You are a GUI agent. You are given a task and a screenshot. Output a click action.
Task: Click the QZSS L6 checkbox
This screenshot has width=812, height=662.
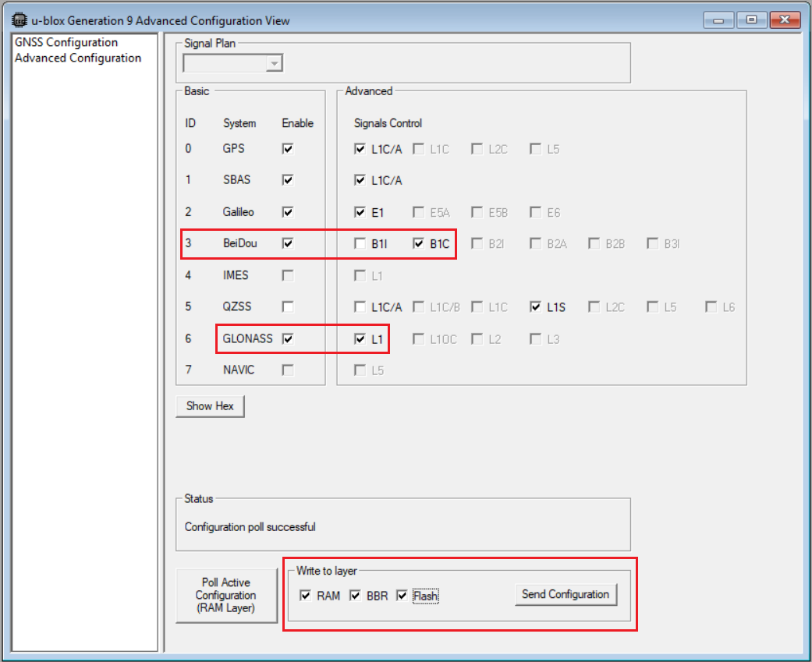711,307
